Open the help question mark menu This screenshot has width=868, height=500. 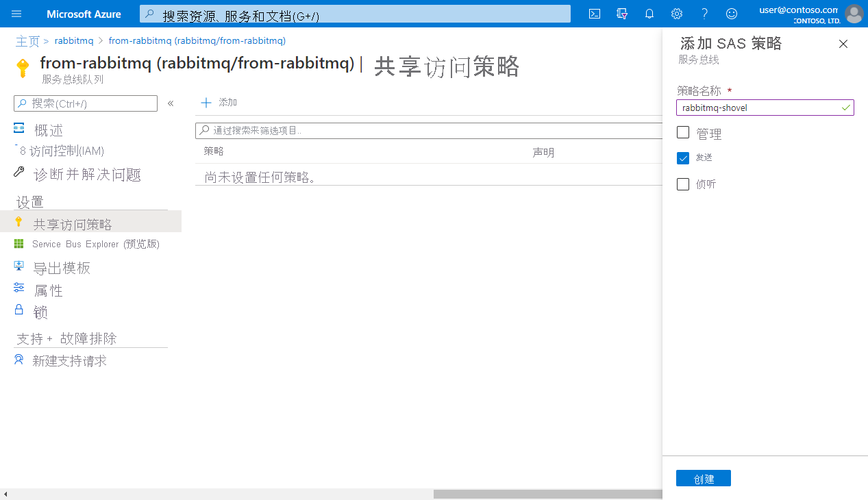click(x=704, y=14)
